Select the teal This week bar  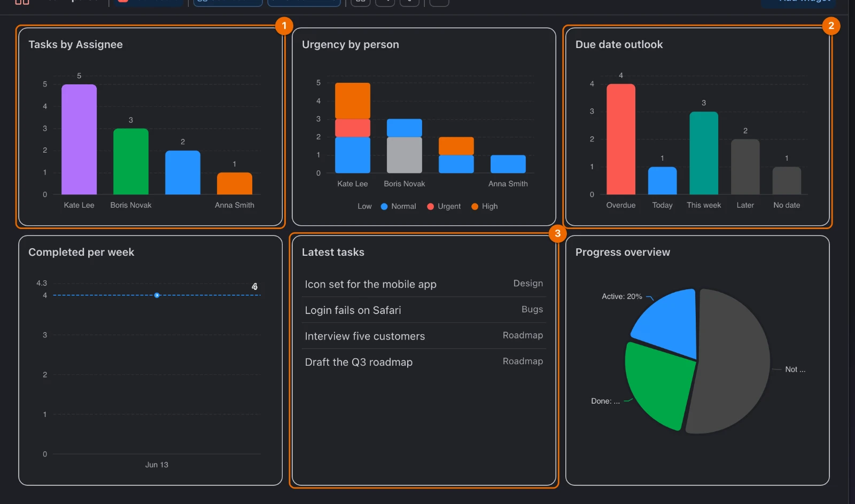tap(704, 153)
